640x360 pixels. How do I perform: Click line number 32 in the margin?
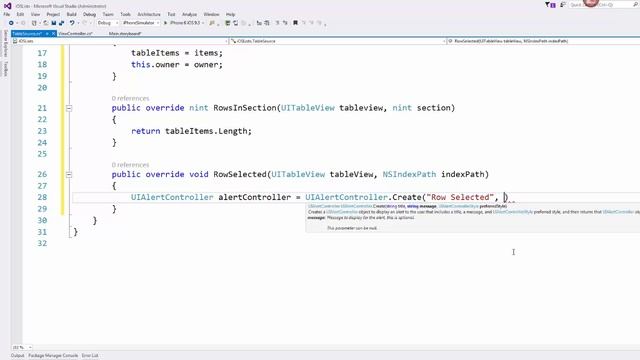coord(42,243)
